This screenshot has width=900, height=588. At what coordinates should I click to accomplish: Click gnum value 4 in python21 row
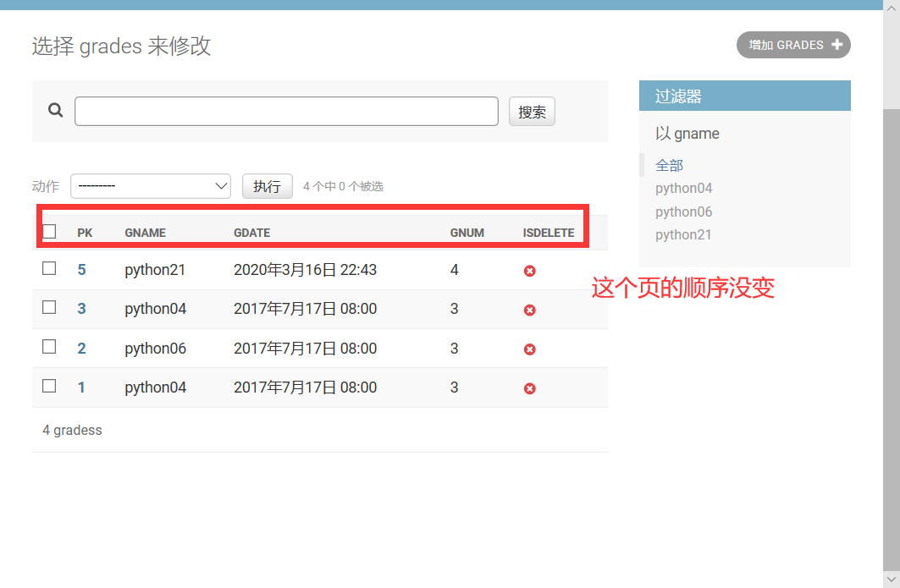point(454,270)
